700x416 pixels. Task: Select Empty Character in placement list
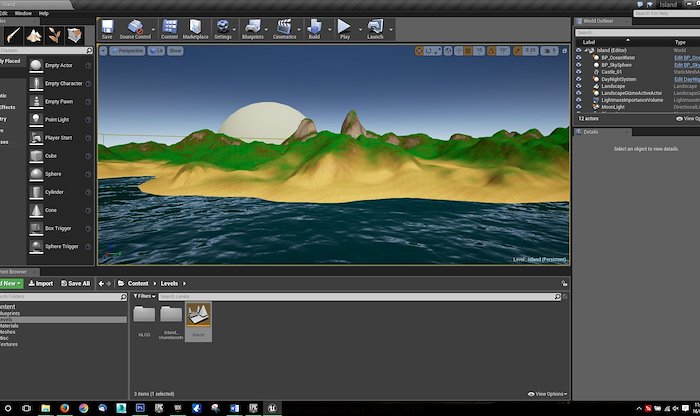point(60,83)
